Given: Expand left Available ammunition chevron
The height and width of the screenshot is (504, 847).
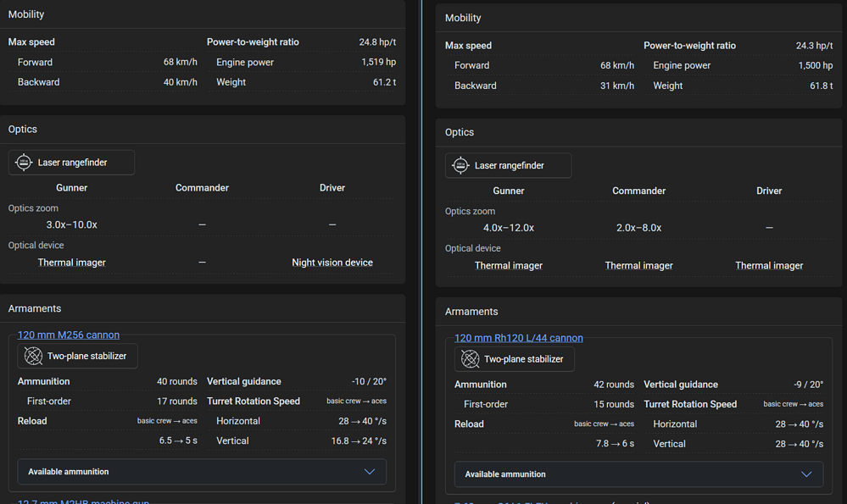Looking at the screenshot, I should [x=370, y=472].
